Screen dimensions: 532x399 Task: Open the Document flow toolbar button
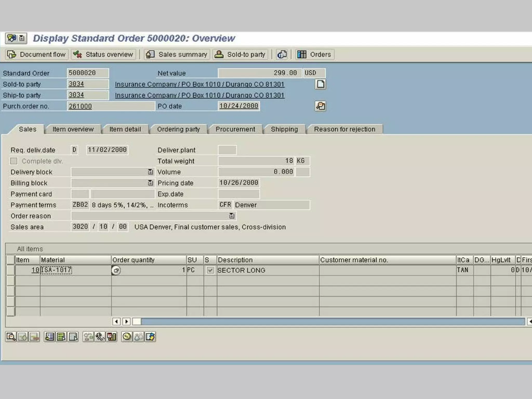[x=37, y=55]
